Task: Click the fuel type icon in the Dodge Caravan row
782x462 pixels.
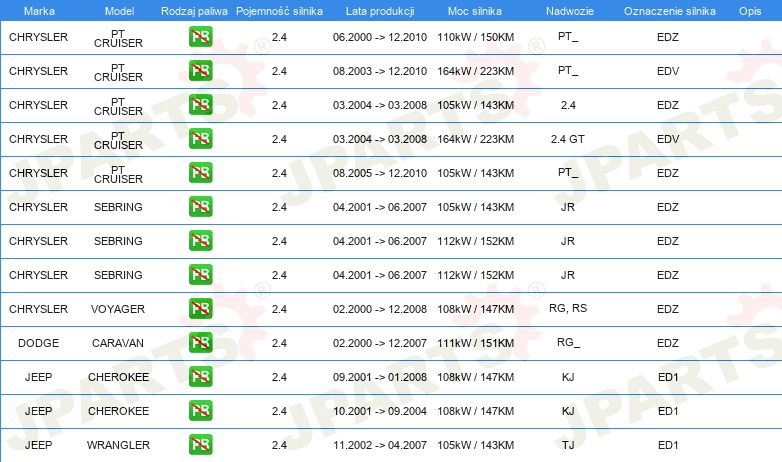Action: coord(200,342)
